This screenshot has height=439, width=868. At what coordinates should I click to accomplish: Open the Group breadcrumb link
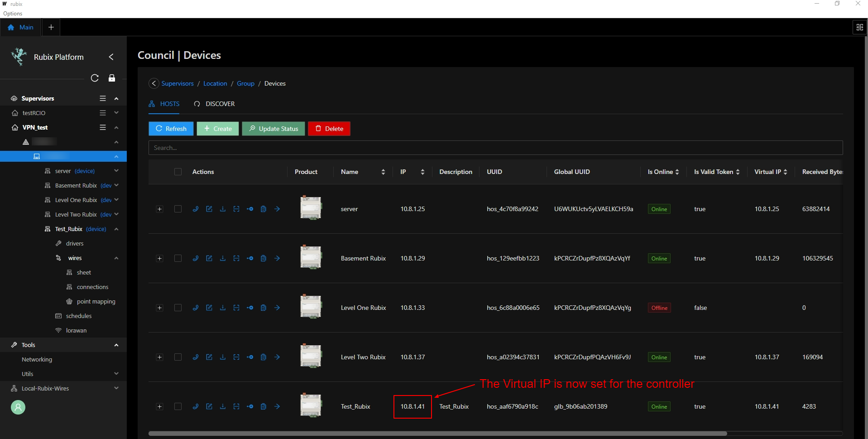245,83
